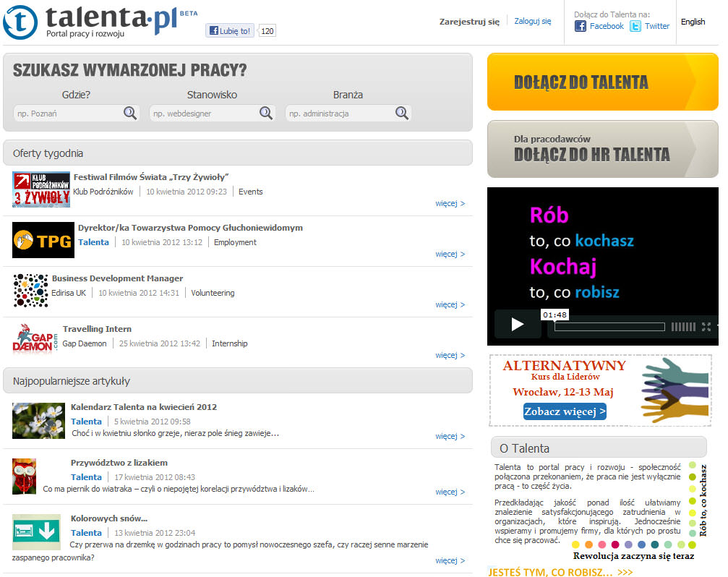
Task: Click the Events category label
Action: (251, 192)
